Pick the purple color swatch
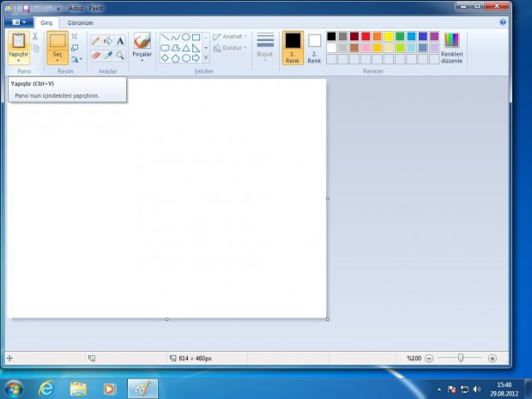 pos(434,36)
